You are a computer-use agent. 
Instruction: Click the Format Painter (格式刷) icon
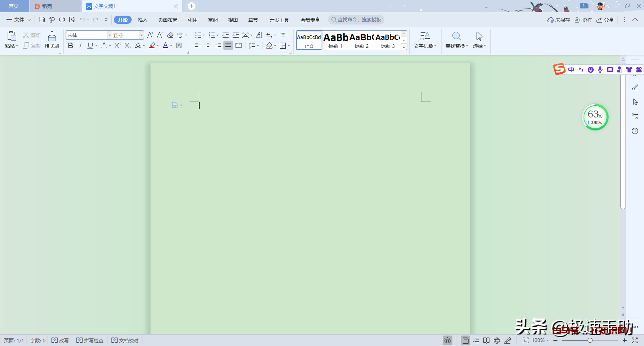click(x=52, y=37)
